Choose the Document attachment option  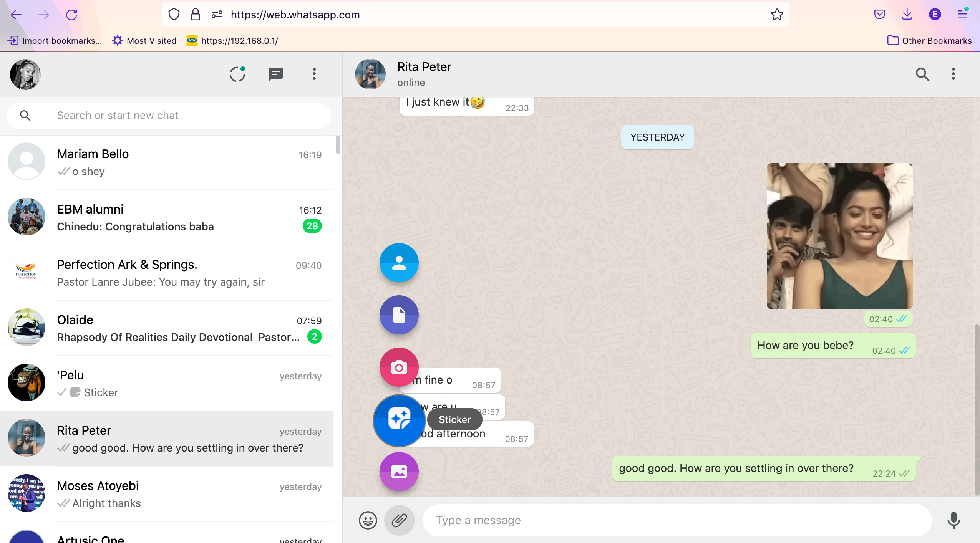click(x=399, y=315)
